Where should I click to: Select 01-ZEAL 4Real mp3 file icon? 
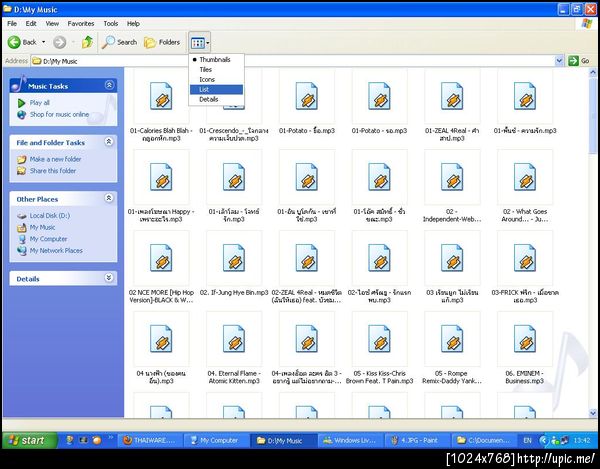452,96
